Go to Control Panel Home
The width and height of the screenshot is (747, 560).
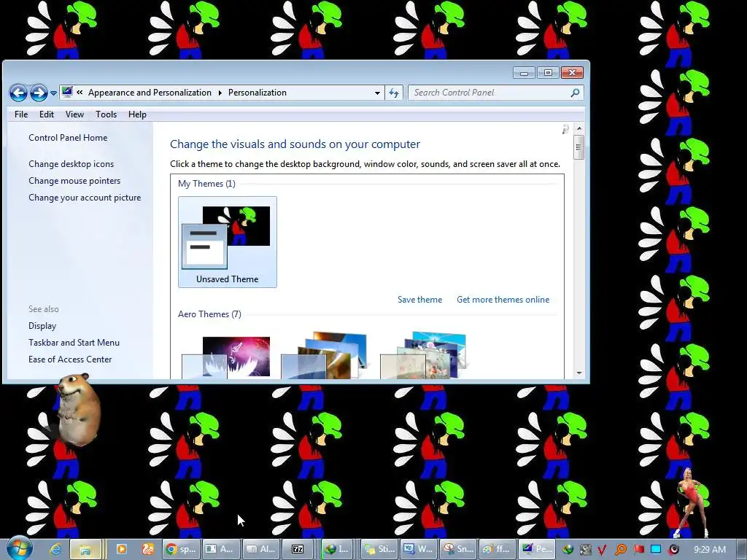(68, 138)
